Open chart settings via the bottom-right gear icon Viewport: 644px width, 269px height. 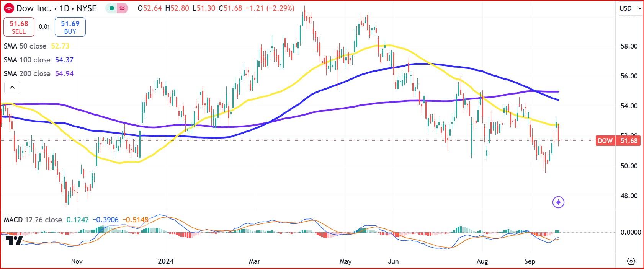pyautogui.click(x=631, y=261)
